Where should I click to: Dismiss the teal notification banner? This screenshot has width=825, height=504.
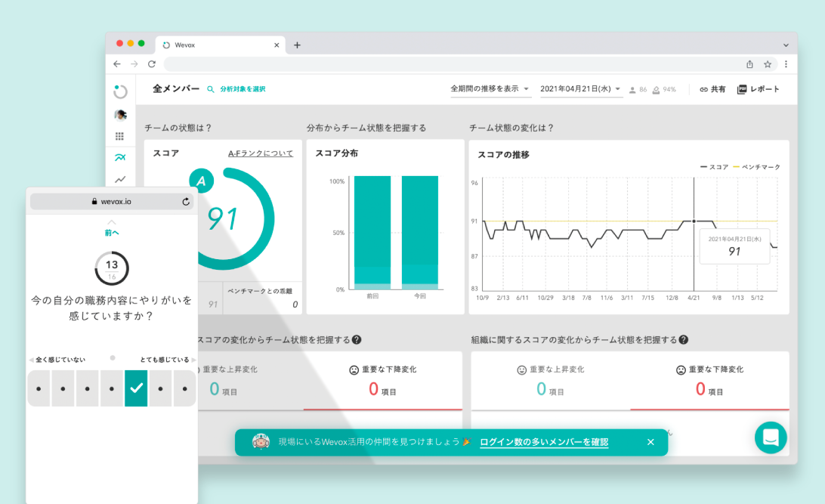[650, 442]
